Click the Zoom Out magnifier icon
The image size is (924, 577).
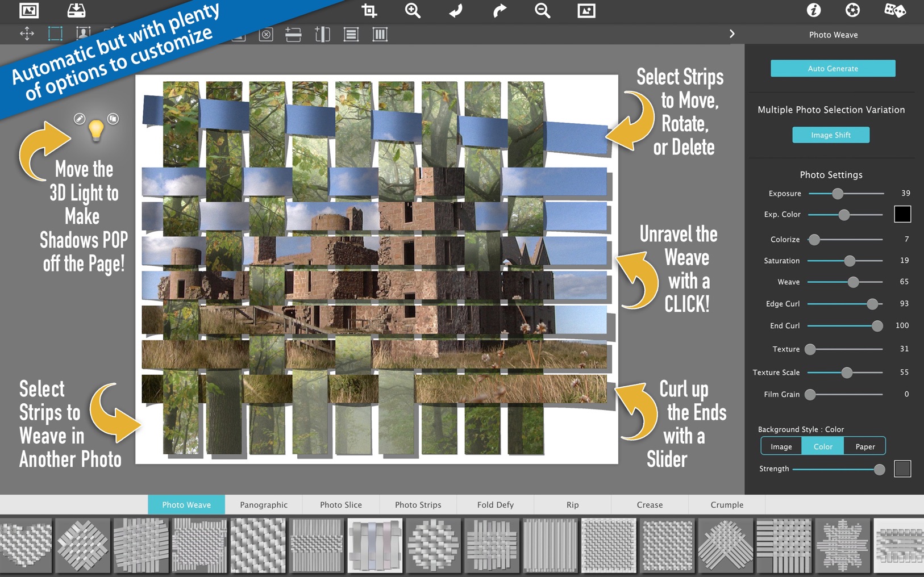point(542,11)
